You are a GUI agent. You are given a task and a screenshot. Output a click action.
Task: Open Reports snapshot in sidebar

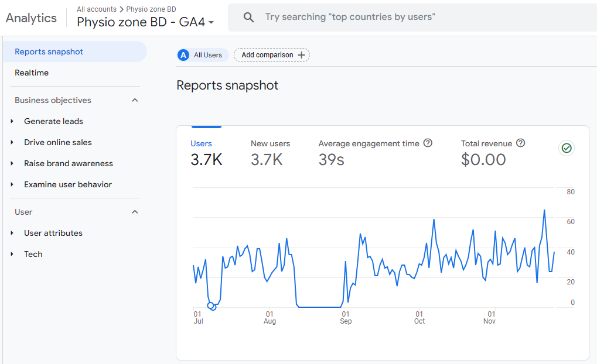click(x=74, y=51)
